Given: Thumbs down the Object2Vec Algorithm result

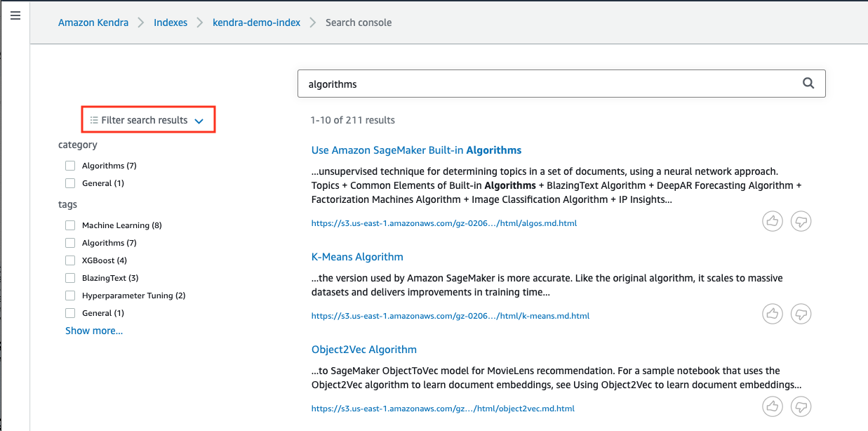Looking at the screenshot, I should tap(801, 406).
